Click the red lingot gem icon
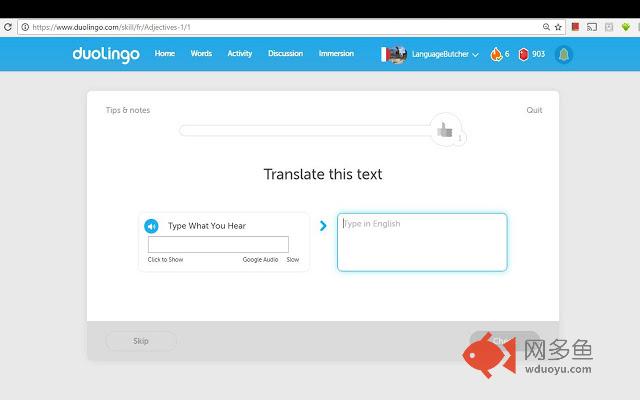 point(523,54)
